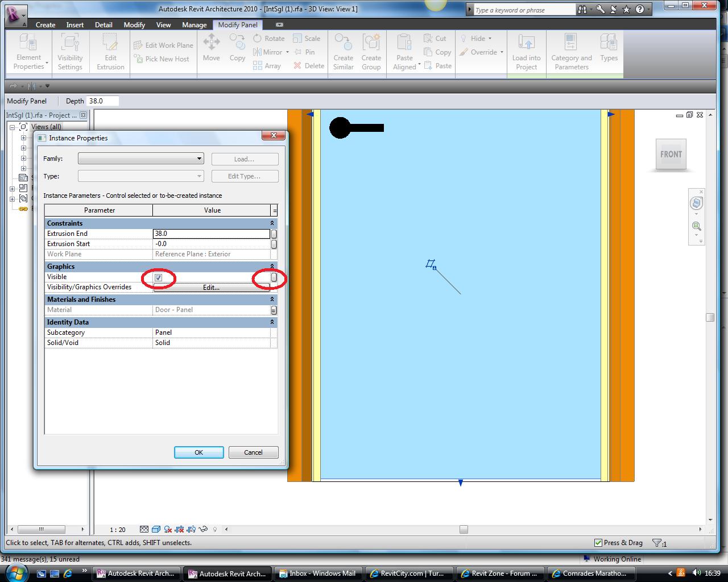The image size is (728, 582).
Task: Open the Create ribbon tab
Action: point(45,25)
